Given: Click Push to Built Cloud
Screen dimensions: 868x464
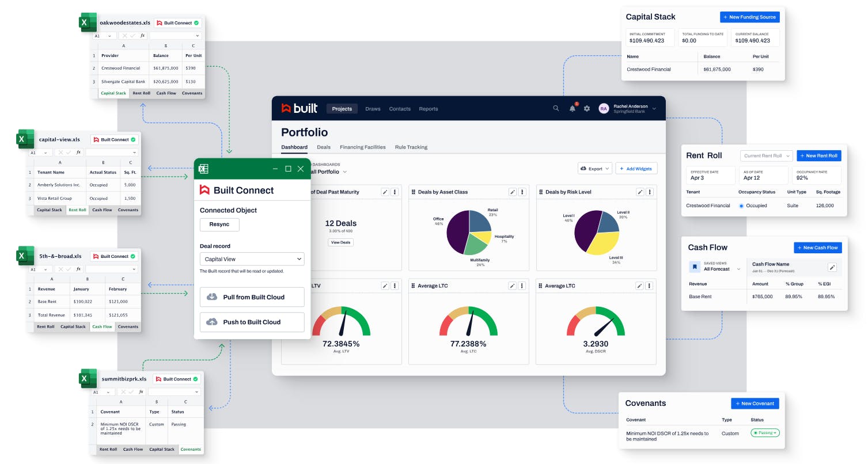Looking at the screenshot, I should point(252,322).
